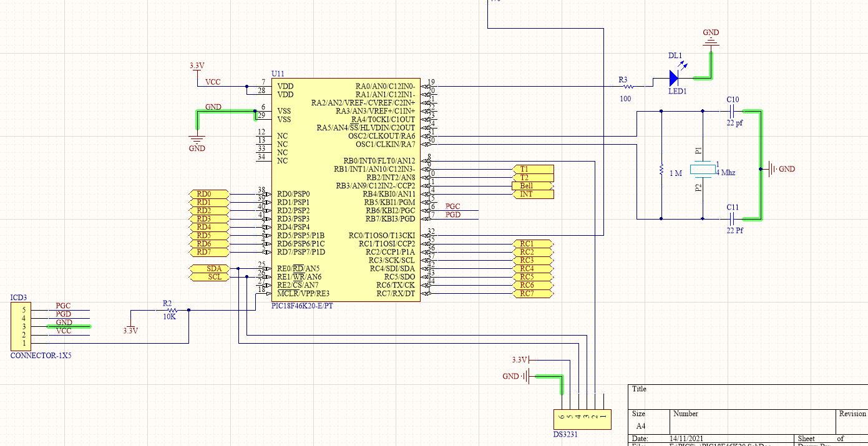Select the RC5 port
The image size is (868, 446).
click(x=533, y=277)
